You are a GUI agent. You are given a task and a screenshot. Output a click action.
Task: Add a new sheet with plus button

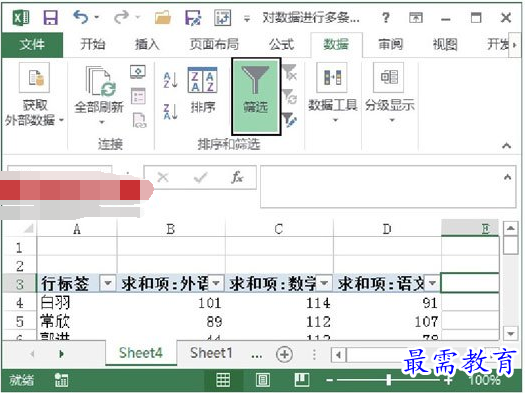coord(284,354)
